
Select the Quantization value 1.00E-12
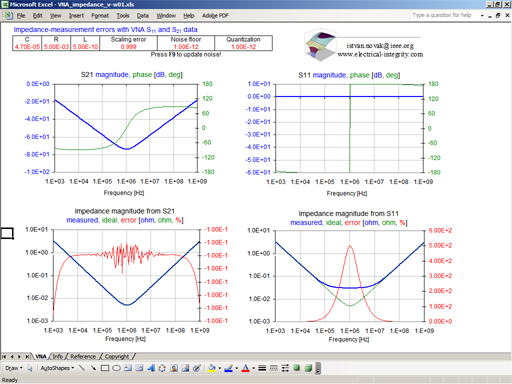[x=243, y=47]
